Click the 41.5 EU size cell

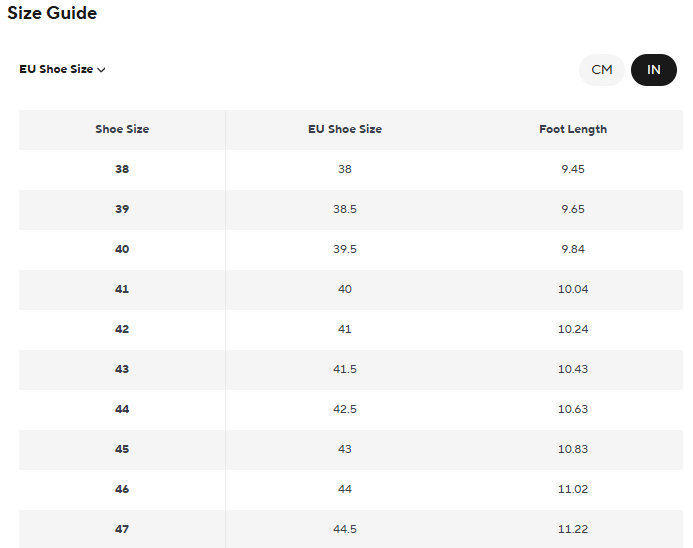coord(345,370)
